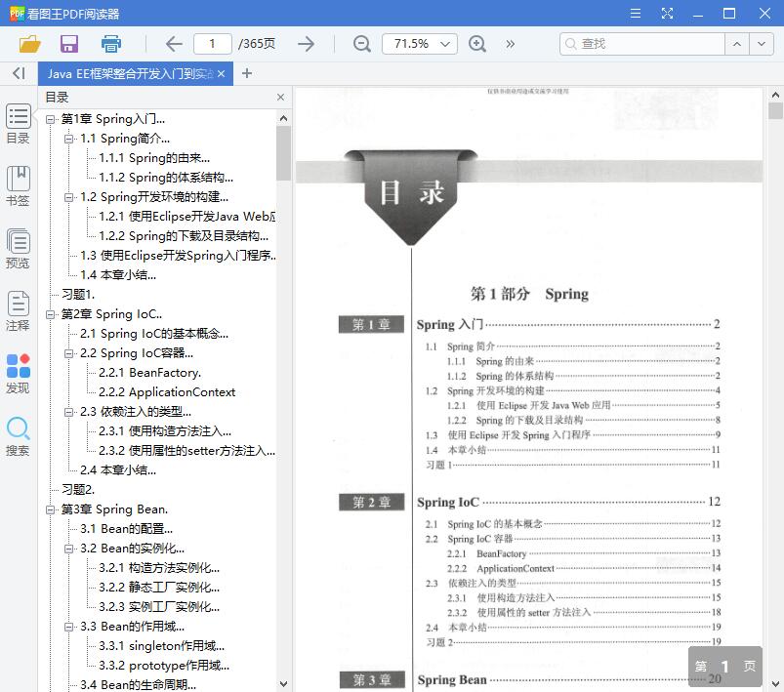
Task: Find previous search result with up chevron
Action: coord(737,44)
